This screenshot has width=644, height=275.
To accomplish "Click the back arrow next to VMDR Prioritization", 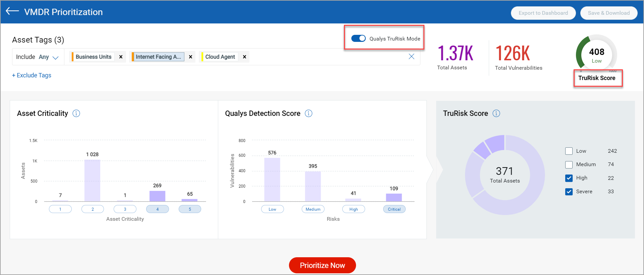I will 12,11.
